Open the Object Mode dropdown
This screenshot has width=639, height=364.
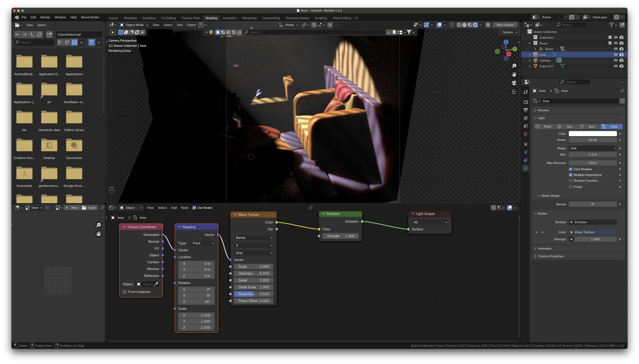(x=134, y=25)
